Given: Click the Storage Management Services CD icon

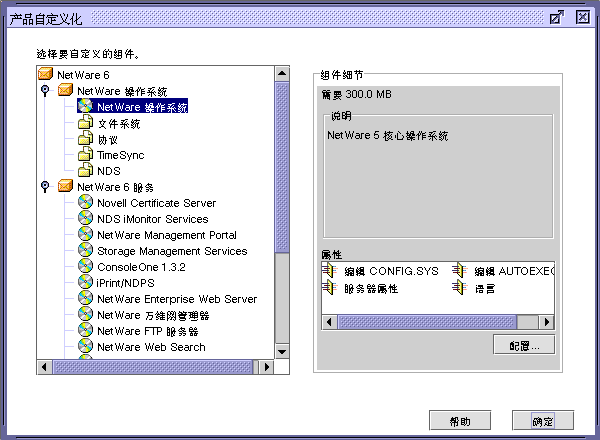Looking at the screenshot, I should (85, 250).
